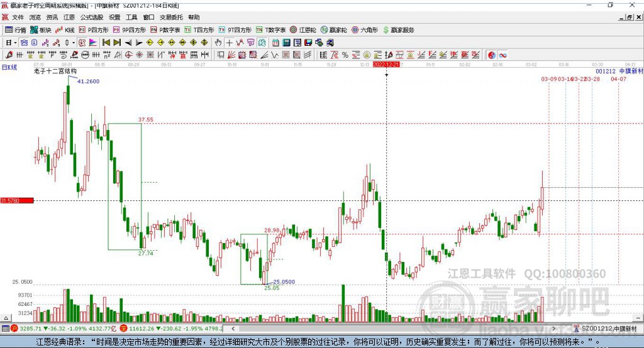This screenshot has width=644, height=348.
Task: Expand the 日 period dropdown arrow
Action: (x=15, y=43)
